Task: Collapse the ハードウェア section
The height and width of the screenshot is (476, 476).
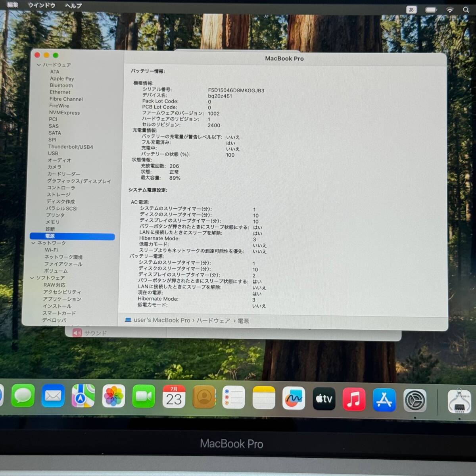Action: click(39, 65)
